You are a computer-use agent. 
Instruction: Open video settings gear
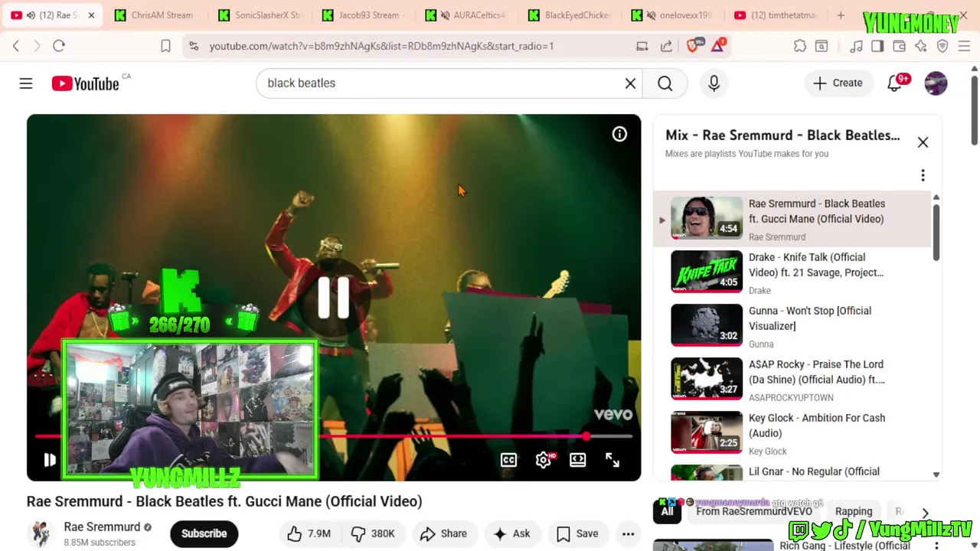tap(544, 460)
